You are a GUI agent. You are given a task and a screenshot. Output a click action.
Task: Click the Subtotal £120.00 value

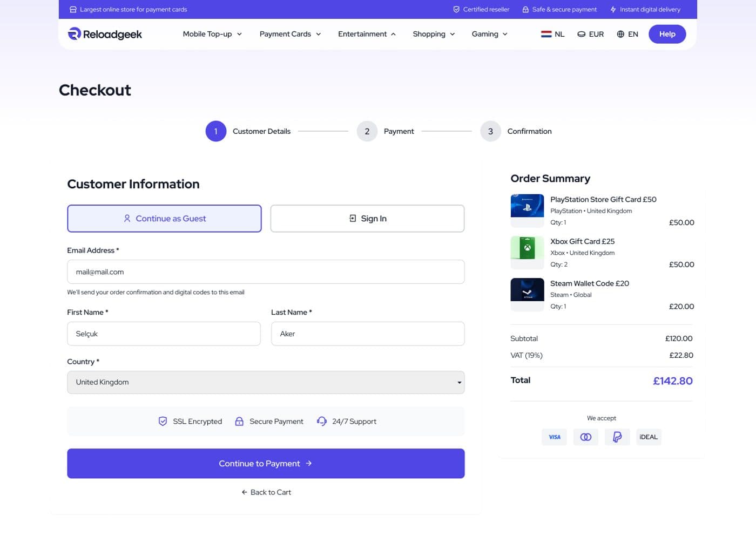click(x=679, y=338)
